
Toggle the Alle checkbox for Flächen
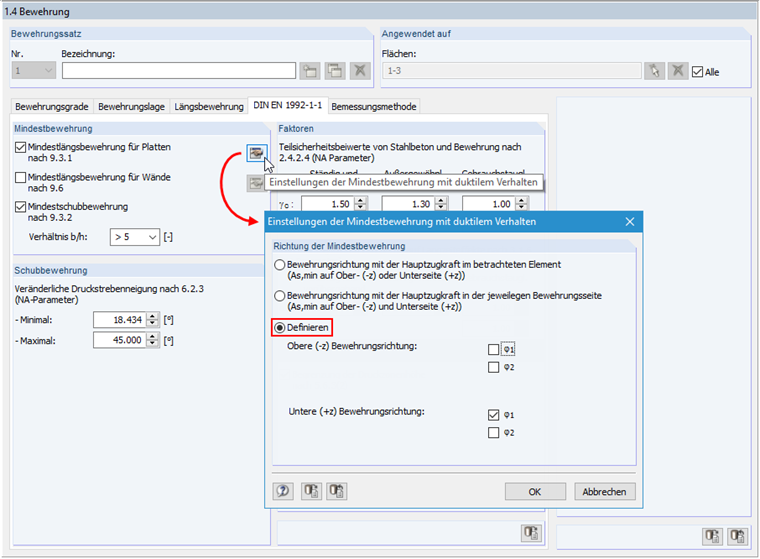coord(697,72)
